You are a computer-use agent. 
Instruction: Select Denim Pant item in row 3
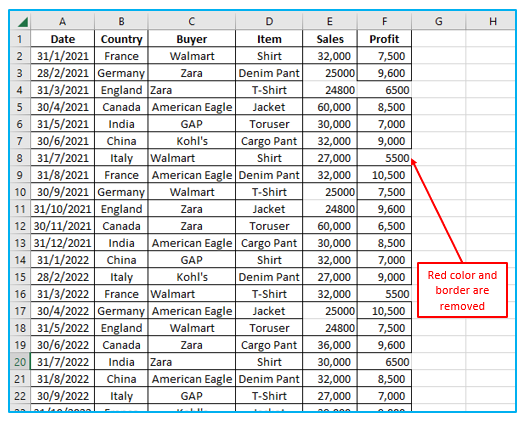point(269,73)
